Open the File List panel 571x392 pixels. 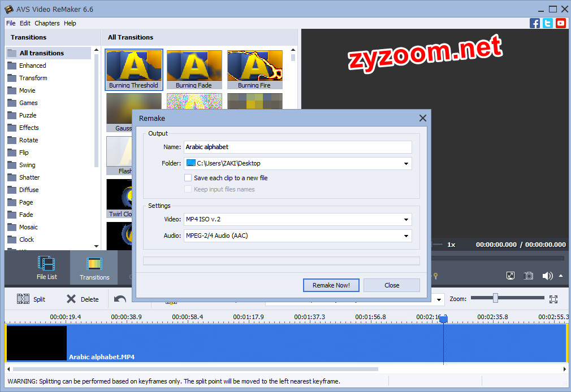(46, 268)
